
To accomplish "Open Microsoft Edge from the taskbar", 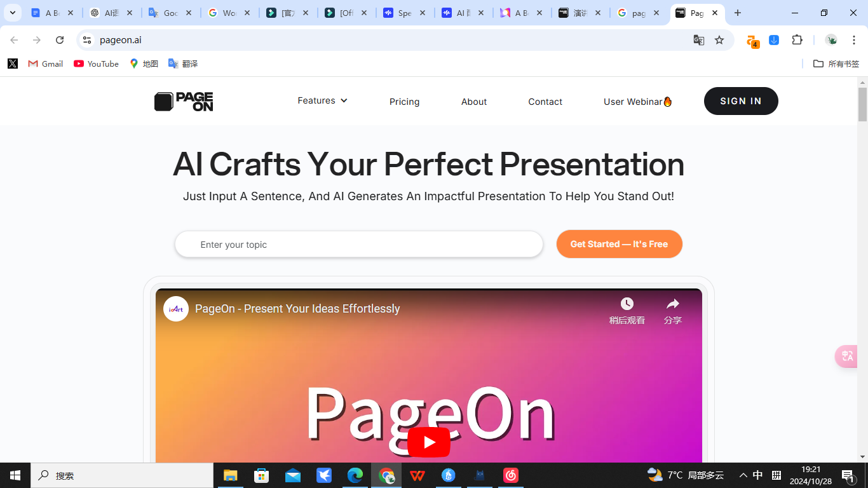I will (x=355, y=475).
